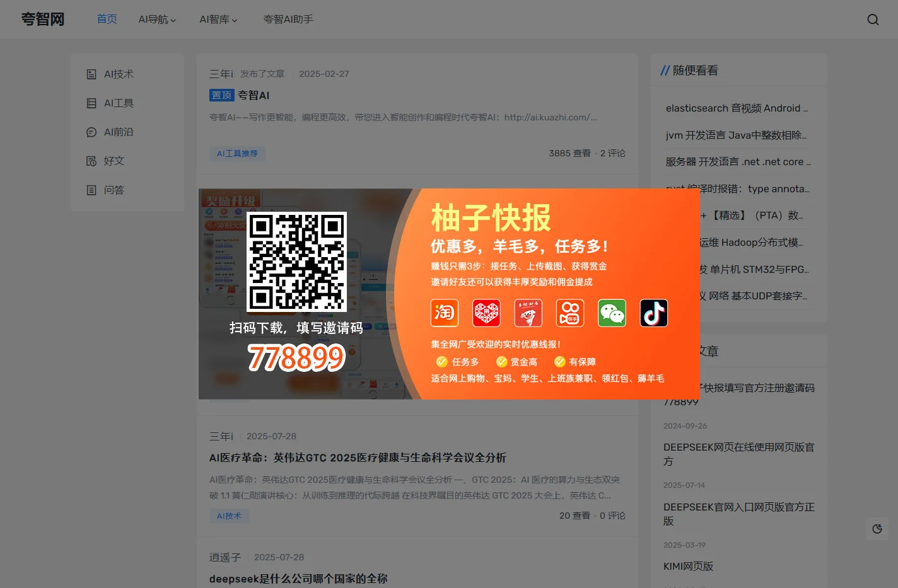Select AI前沿 in the left sidebar

click(119, 132)
